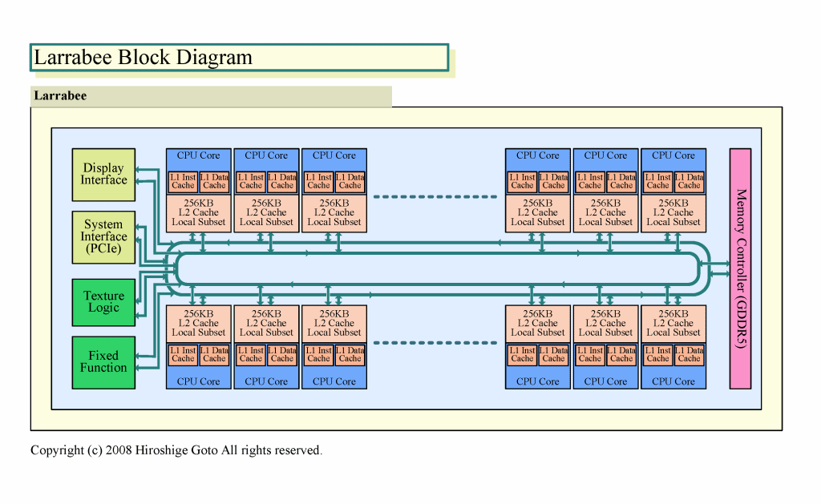Click the Hiroshige Goto copyright notice
This screenshot has width=821, height=504.
pyautogui.click(x=176, y=450)
